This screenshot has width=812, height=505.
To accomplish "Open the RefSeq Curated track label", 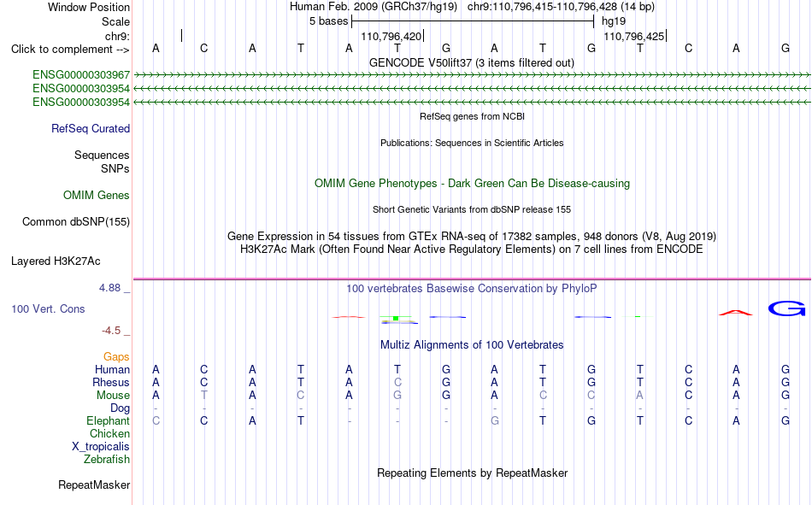I will (x=90, y=128).
